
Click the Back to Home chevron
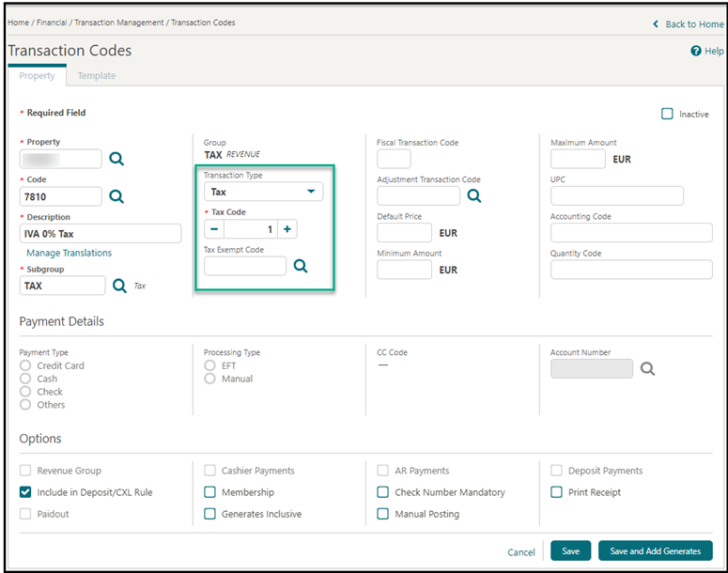(656, 23)
